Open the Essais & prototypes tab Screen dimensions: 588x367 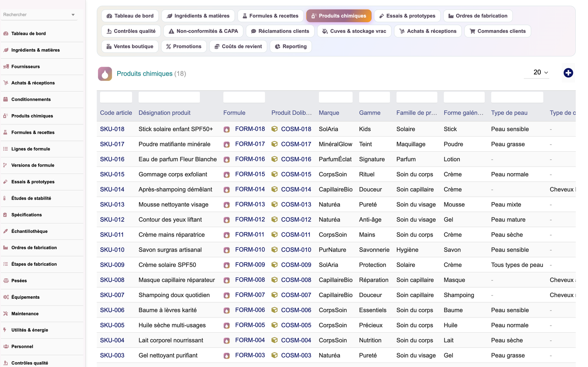[407, 16]
